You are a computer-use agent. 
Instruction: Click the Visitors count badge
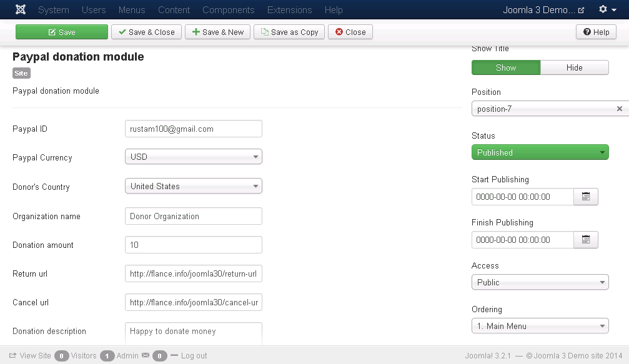(62, 356)
